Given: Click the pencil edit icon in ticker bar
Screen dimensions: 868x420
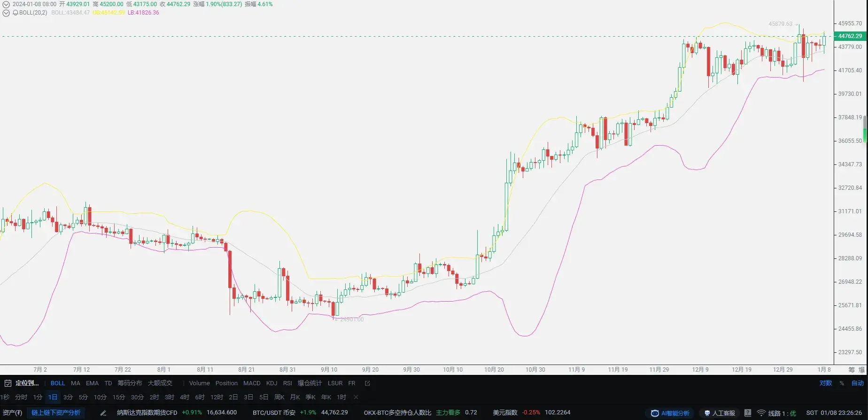Looking at the screenshot, I should click(x=103, y=413).
